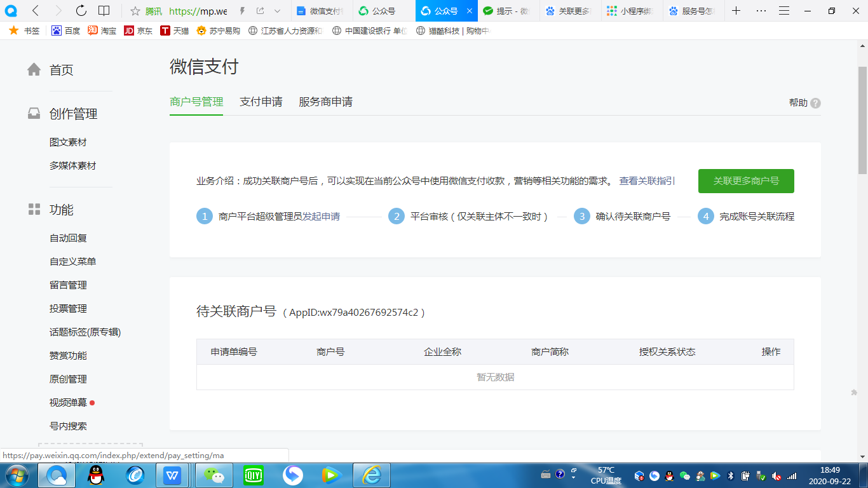Open 自动回复 in the sidebar

[x=68, y=238]
